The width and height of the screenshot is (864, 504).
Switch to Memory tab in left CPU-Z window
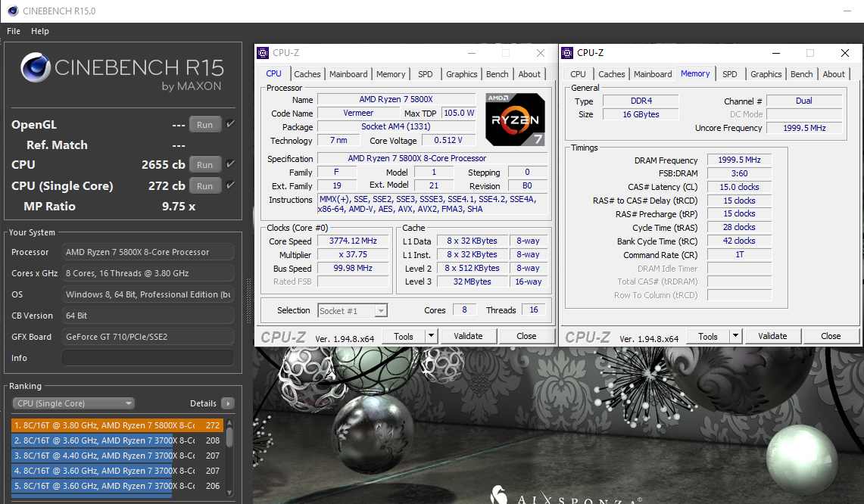pyautogui.click(x=391, y=74)
